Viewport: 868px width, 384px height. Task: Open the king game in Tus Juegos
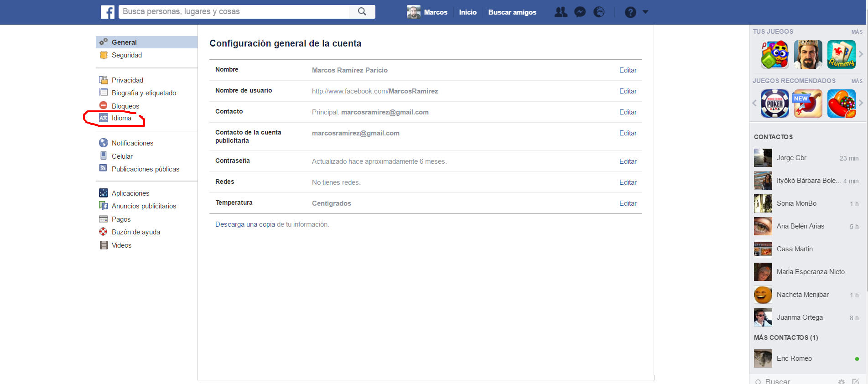coord(808,54)
